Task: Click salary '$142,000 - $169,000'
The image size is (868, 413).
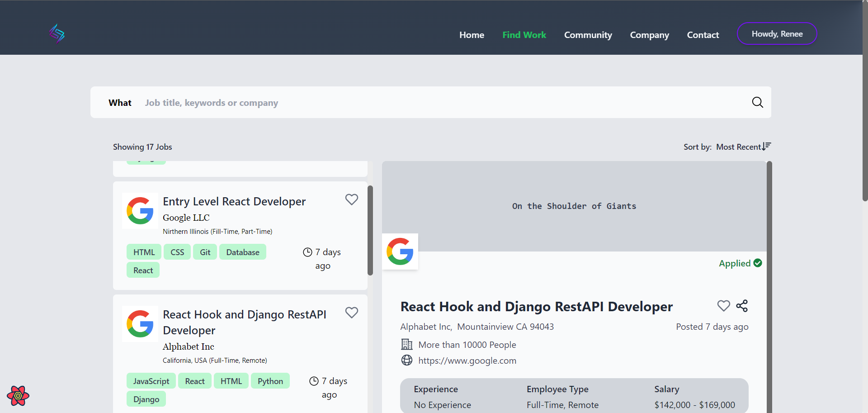Action: pyautogui.click(x=694, y=405)
